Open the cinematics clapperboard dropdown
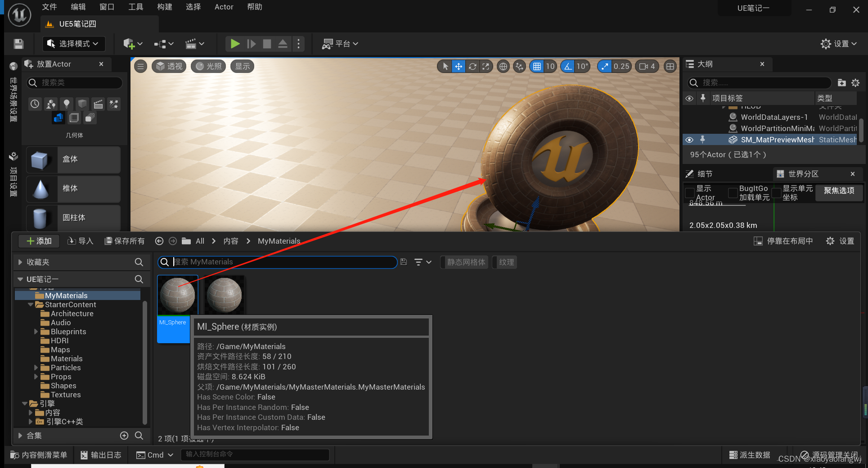 tap(195, 44)
